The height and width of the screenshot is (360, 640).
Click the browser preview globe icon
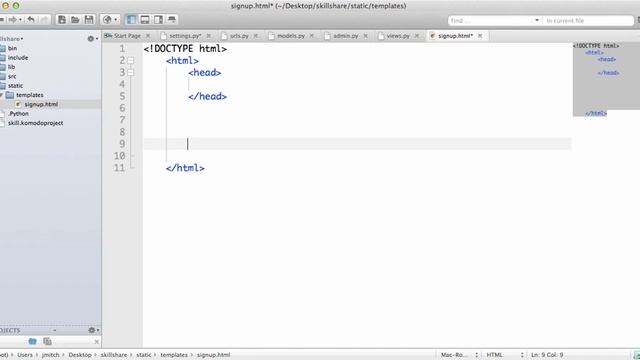click(107, 20)
